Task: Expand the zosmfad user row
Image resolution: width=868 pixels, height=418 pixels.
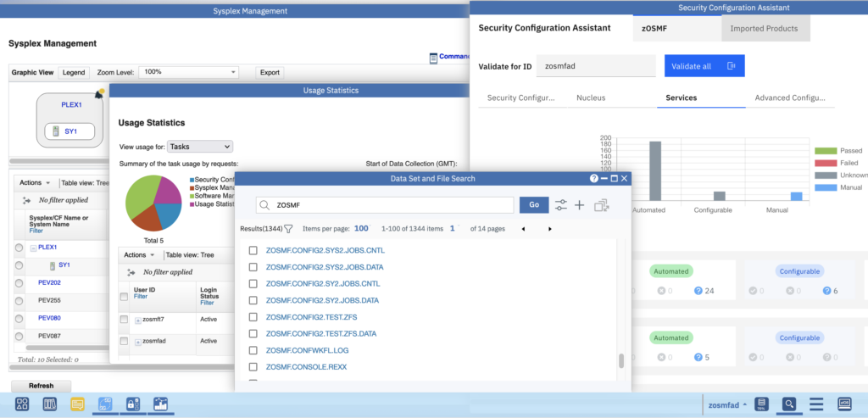Action: click(x=137, y=341)
